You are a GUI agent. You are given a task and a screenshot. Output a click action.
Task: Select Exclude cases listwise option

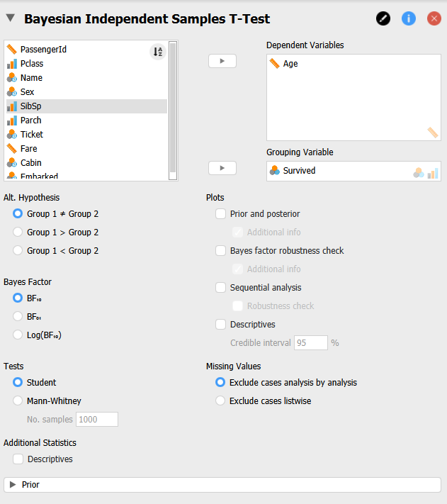click(x=220, y=401)
